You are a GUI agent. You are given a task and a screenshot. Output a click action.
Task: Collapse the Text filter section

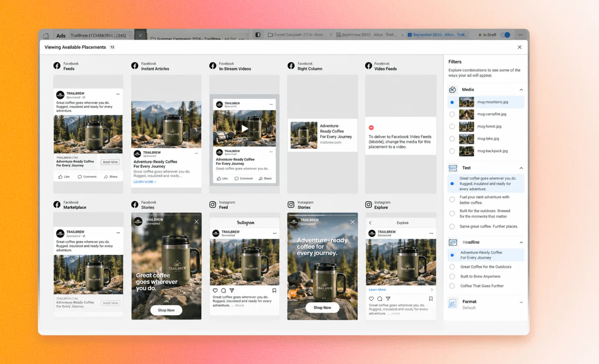521,168
